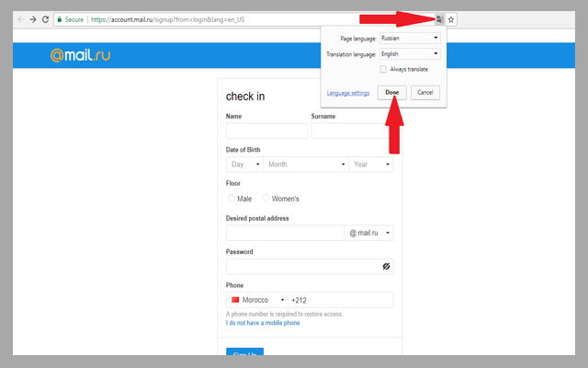Viewport: 588px width, 368px height.
Task: Click the browser back arrow
Action: coord(21,18)
